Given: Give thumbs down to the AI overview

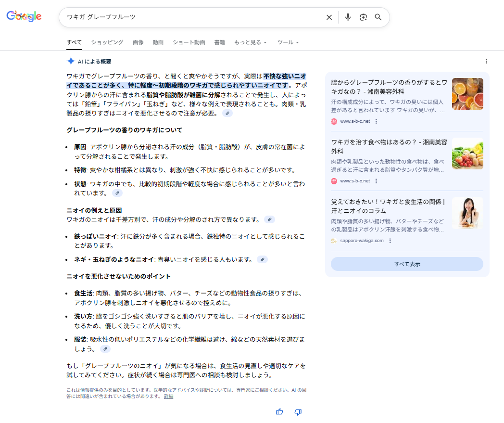Looking at the screenshot, I should pyautogui.click(x=297, y=412).
